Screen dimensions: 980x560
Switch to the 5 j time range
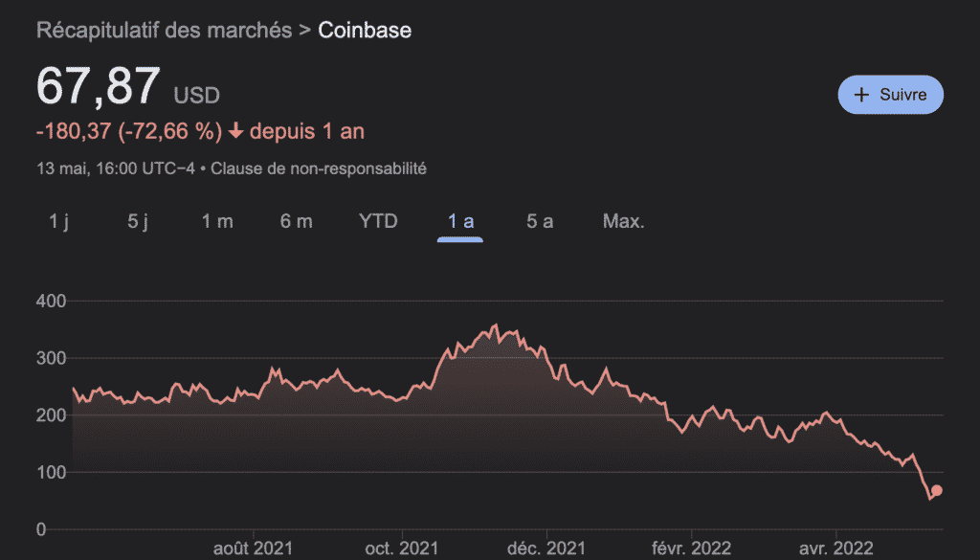click(138, 221)
